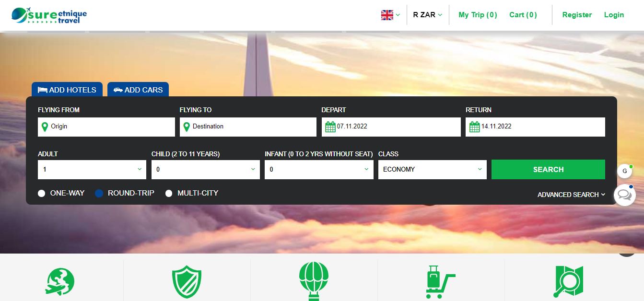Click the green shield icon
The width and height of the screenshot is (644, 301).
click(x=187, y=282)
